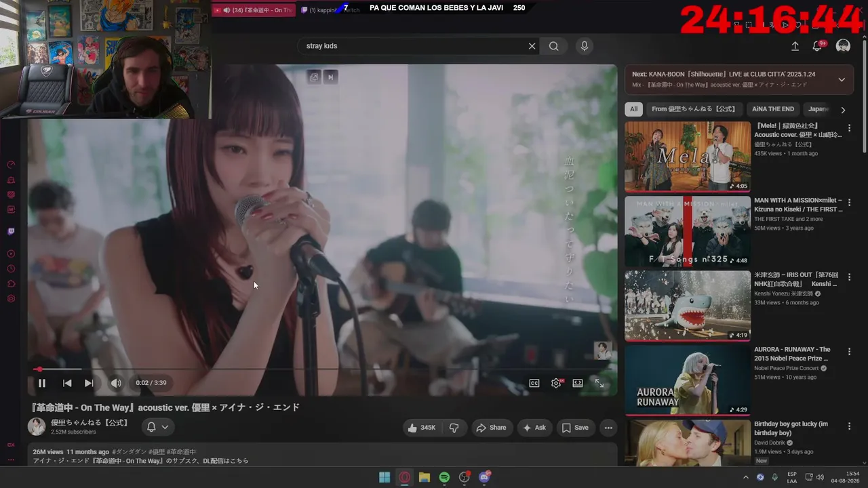Image resolution: width=868 pixels, height=488 pixels.
Task: Switch to the '革命道中 - On The' browser tab
Action: (x=254, y=10)
